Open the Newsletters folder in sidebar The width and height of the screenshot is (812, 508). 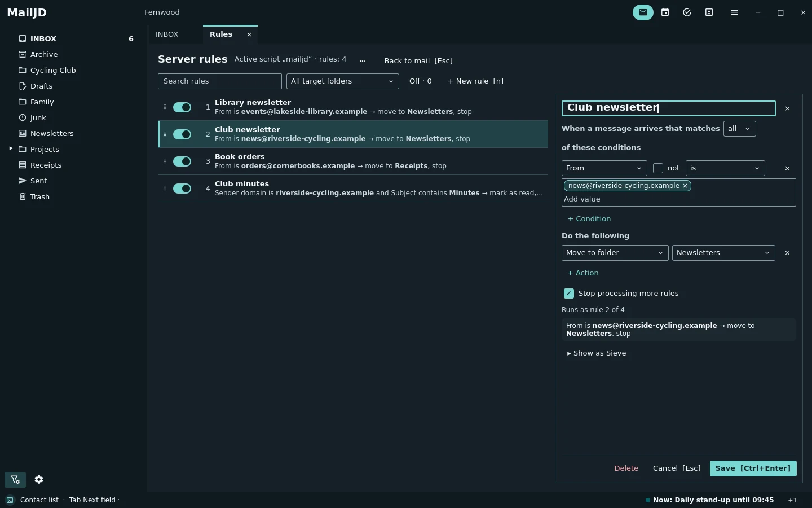pos(52,134)
